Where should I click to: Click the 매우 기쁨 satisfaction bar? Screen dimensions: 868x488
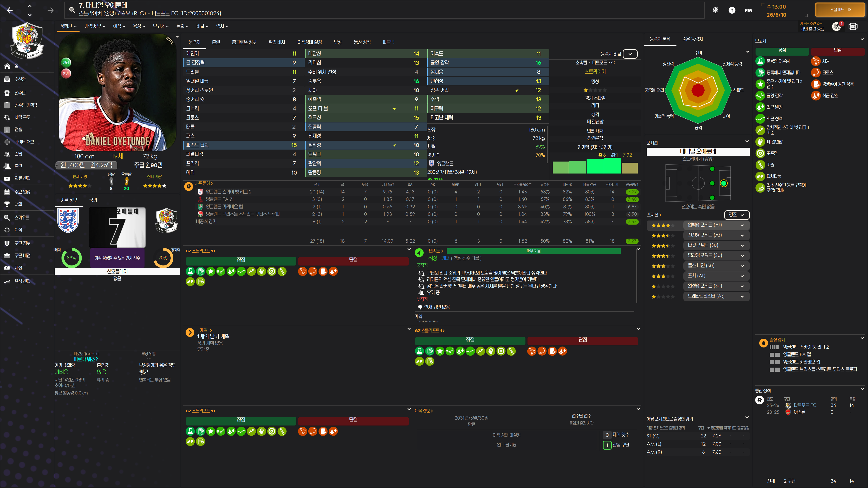(x=533, y=251)
